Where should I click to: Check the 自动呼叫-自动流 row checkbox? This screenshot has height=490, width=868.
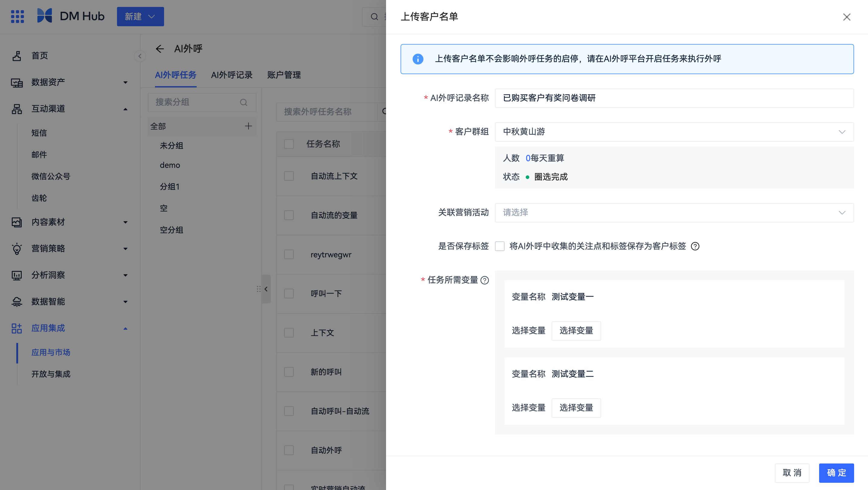[289, 411]
